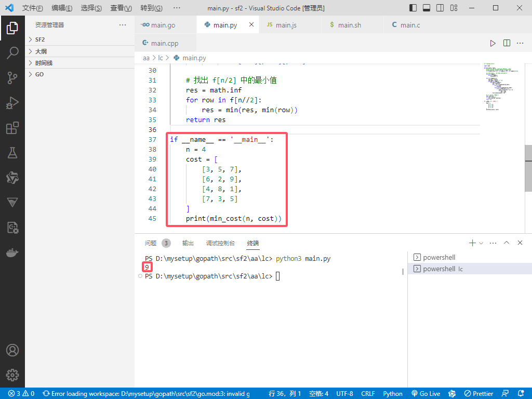
Task: Expand the GO section in Explorer
Action: point(79,74)
